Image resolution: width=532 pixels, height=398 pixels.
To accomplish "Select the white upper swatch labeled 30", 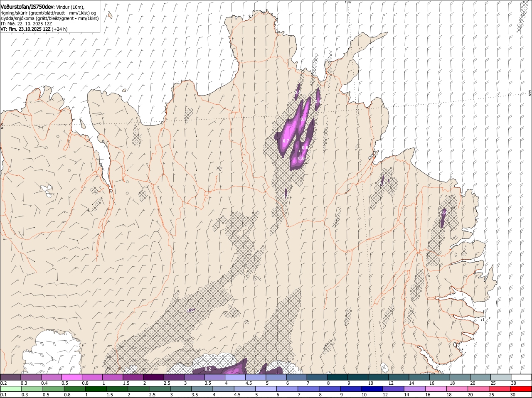I will point(521,377).
